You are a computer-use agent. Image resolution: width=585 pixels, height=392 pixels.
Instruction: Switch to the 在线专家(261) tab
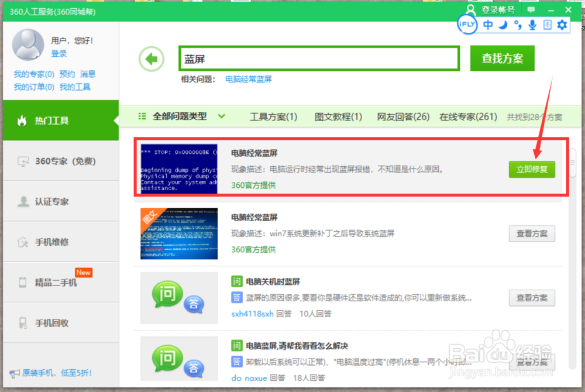[467, 116]
